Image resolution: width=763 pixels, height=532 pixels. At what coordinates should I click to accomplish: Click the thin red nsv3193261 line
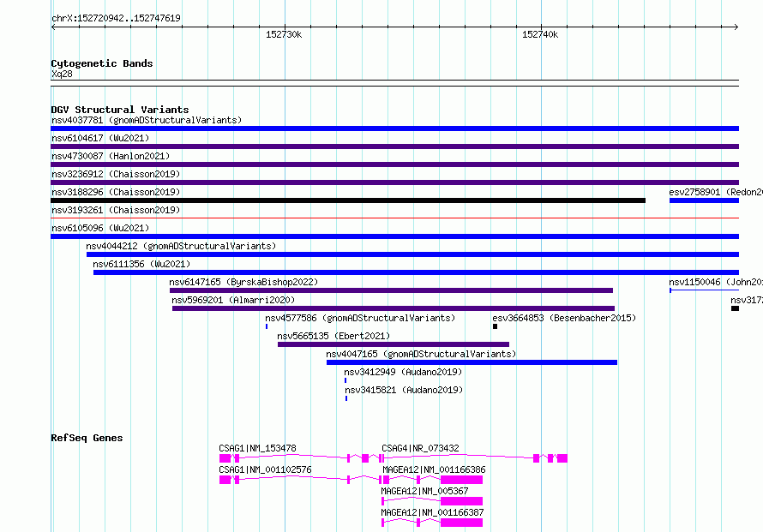pos(394,218)
